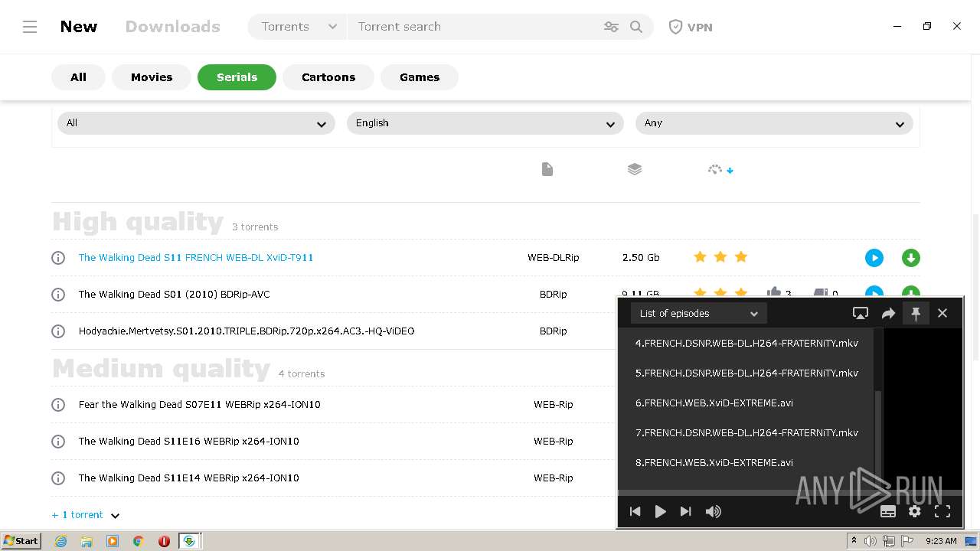Select the Serials category
The image size is (980, 551).
click(x=237, y=77)
